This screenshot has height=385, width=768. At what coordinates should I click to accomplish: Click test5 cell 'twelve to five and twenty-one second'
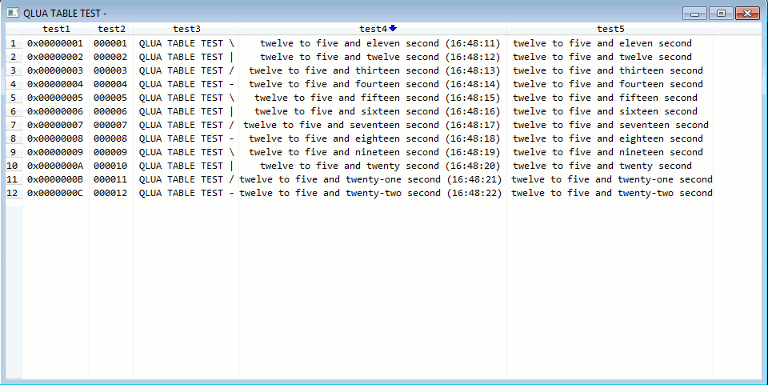tap(610, 179)
